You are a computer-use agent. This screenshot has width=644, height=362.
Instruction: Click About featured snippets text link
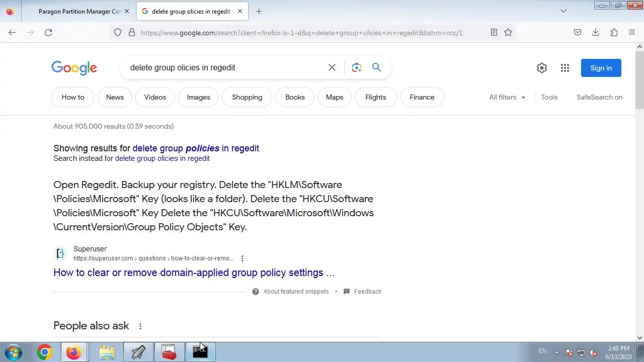click(x=296, y=292)
